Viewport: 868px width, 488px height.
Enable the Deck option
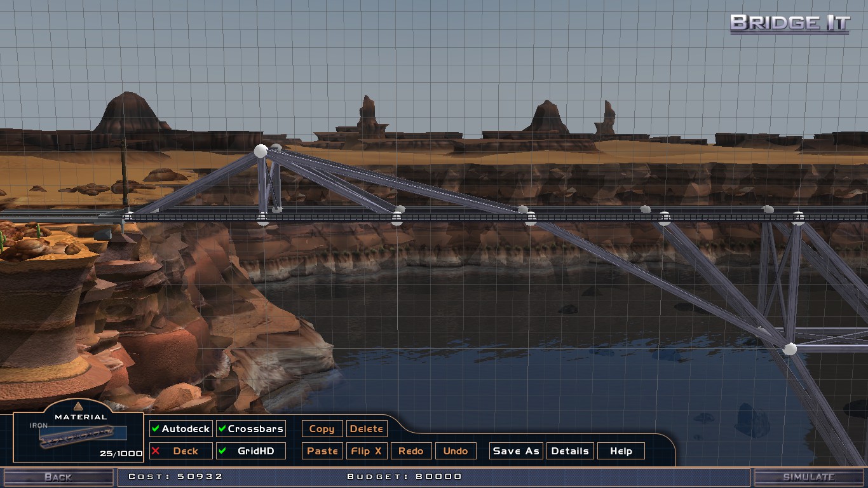[180, 451]
